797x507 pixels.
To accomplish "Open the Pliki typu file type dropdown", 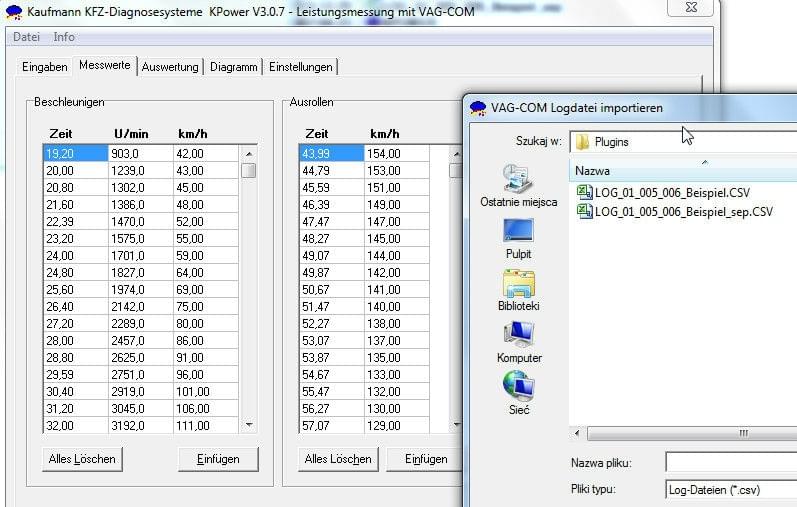I will pos(731,490).
